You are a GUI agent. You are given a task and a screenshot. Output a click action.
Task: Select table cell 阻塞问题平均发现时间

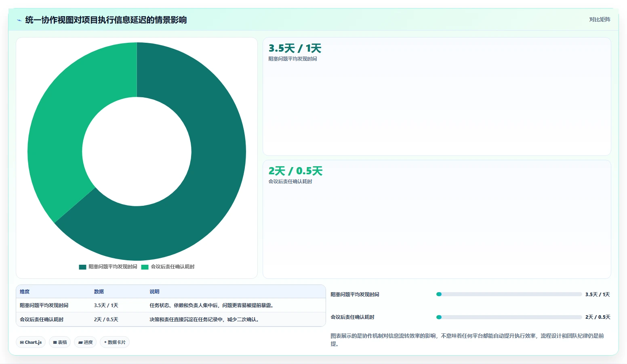(44, 305)
